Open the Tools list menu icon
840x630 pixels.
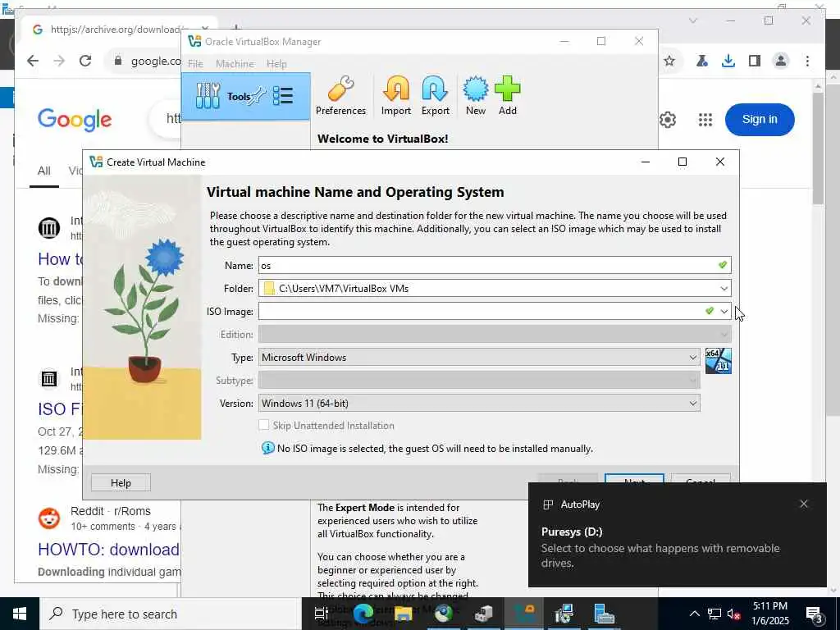pyautogui.click(x=282, y=97)
